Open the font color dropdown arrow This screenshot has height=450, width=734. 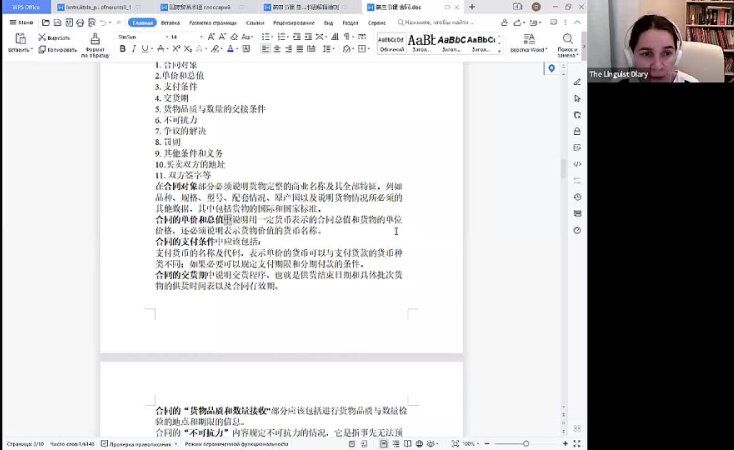pos(238,49)
